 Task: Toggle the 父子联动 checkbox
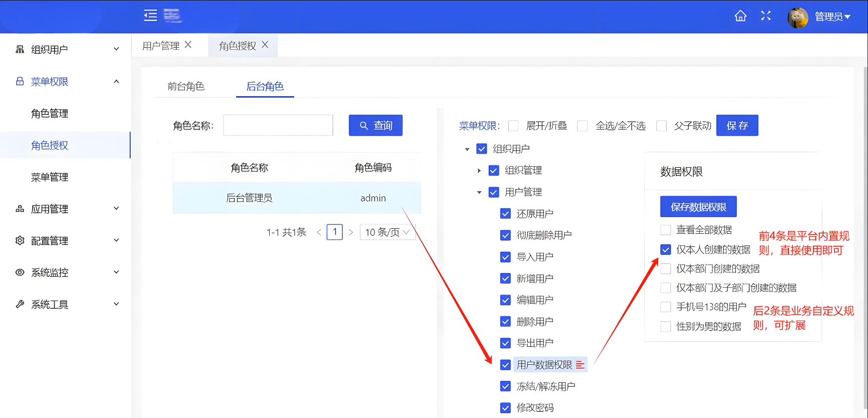click(661, 126)
